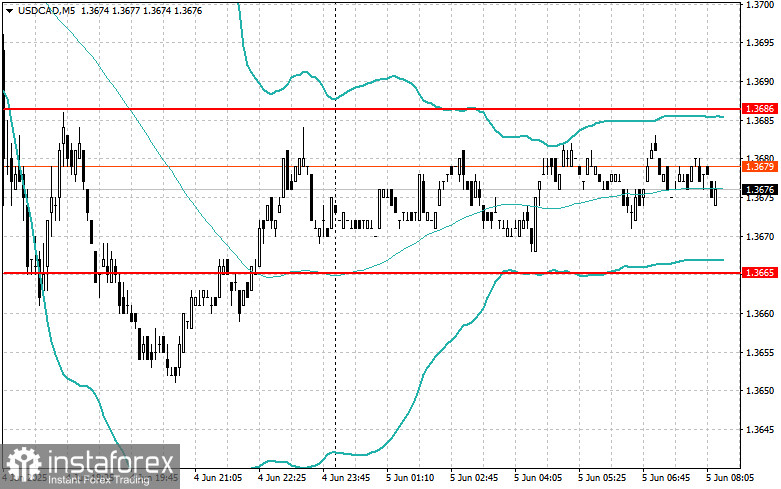Click the 1.3645 price scale value
781x489 pixels.
760,430
